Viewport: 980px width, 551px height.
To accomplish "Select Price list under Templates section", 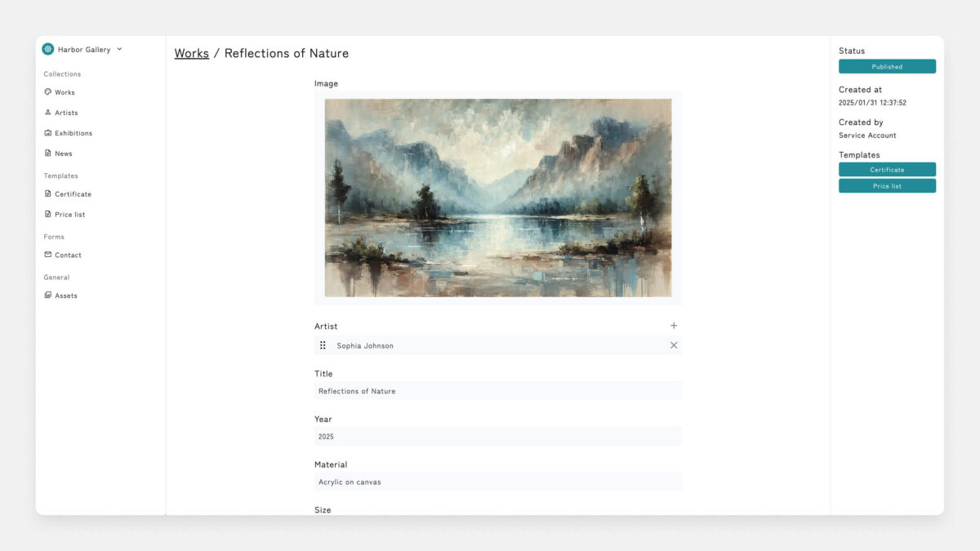I will coord(69,214).
